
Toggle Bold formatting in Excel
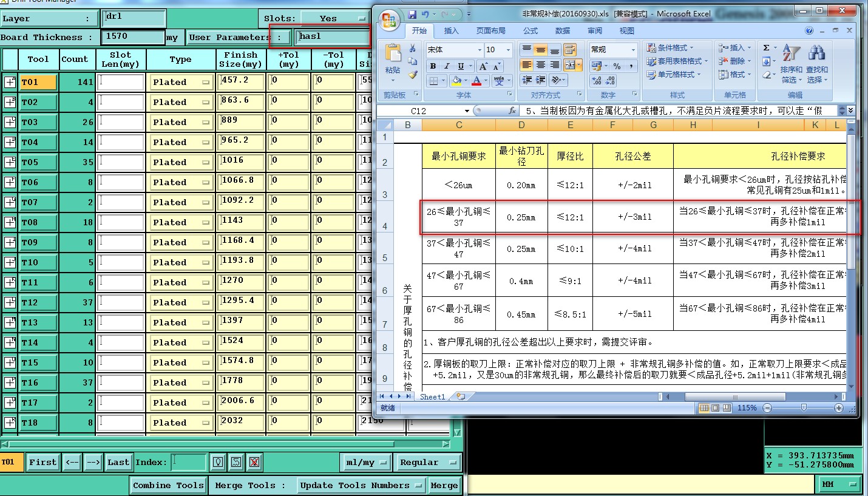coord(433,66)
